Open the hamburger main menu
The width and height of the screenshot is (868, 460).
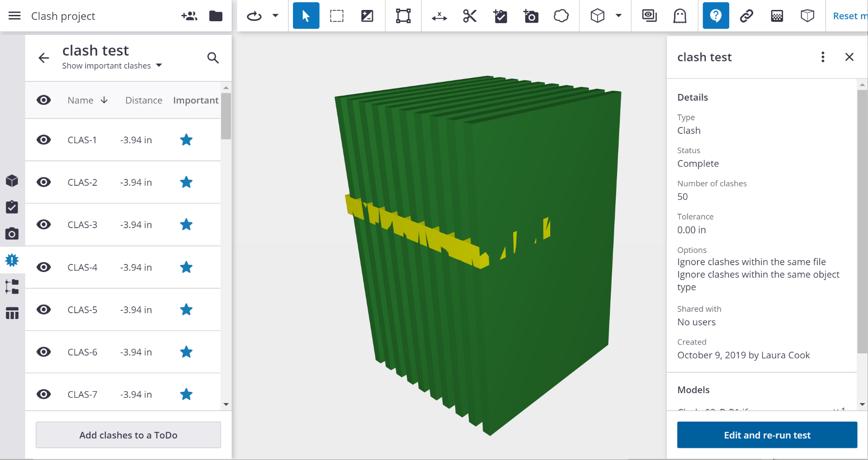(x=15, y=16)
